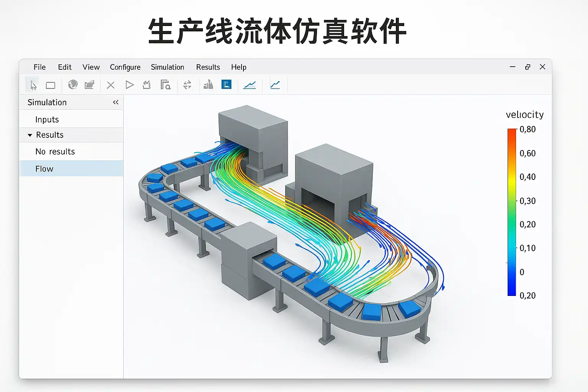Click the 0,10 legend value
This screenshot has height=392, width=588.
(528, 248)
